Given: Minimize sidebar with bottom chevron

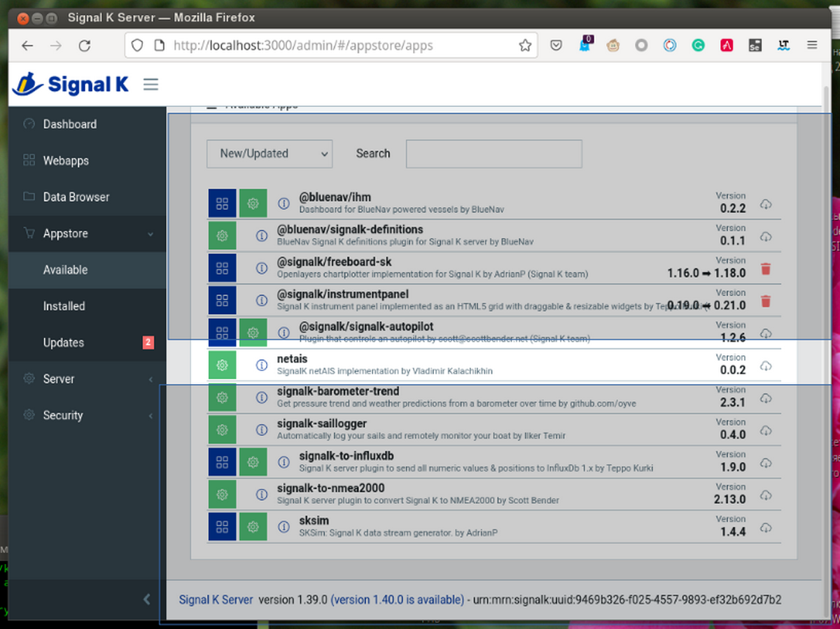Looking at the screenshot, I should [146, 599].
